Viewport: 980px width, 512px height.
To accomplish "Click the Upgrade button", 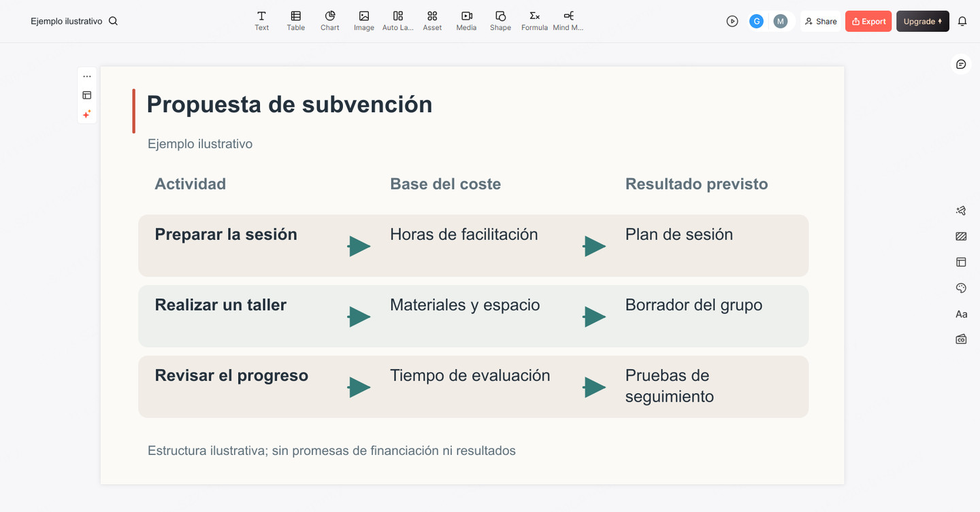I will tap(923, 21).
